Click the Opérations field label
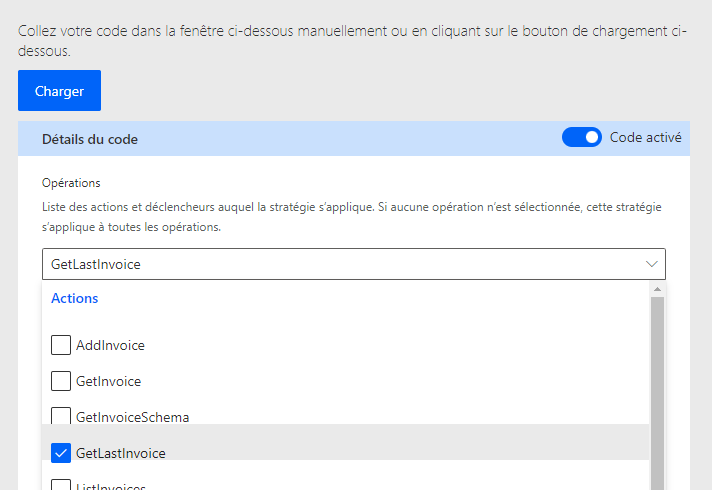 click(x=71, y=183)
